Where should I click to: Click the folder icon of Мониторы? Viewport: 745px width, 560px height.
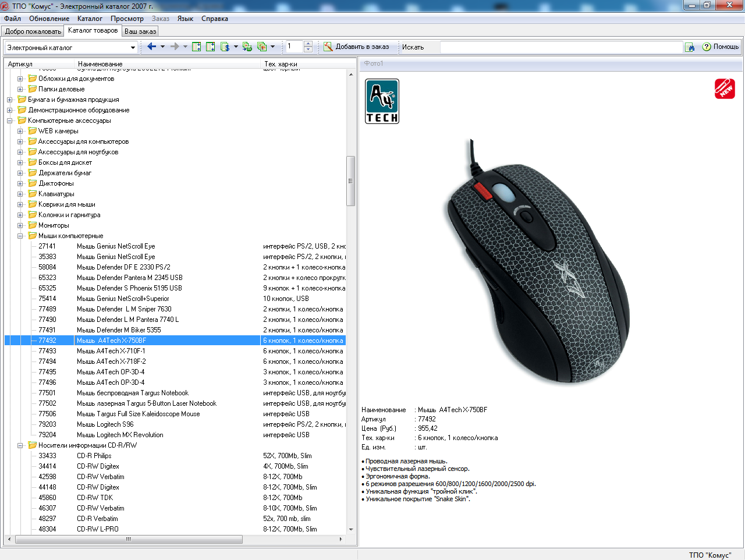click(x=33, y=225)
